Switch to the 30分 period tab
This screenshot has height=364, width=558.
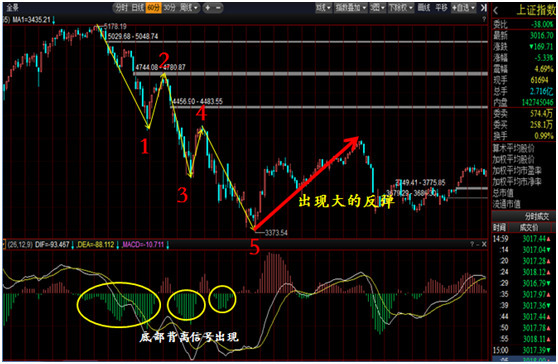click(169, 7)
